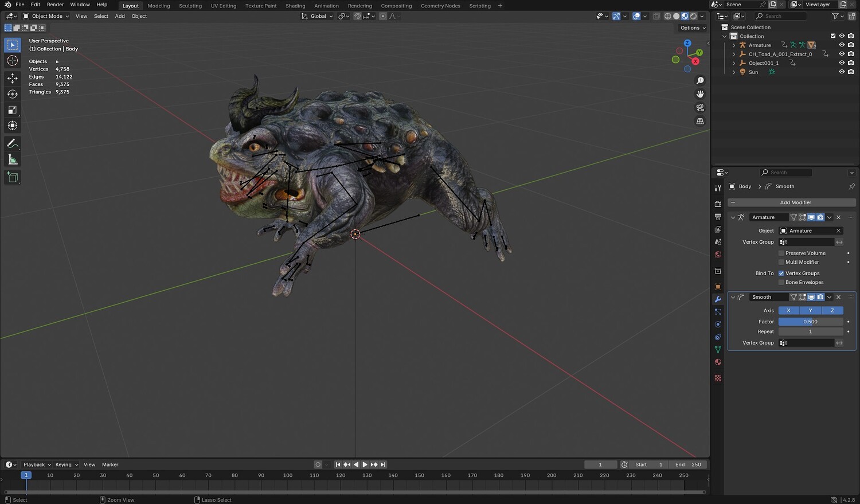Switch to the Sculpting workspace tab
The width and height of the screenshot is (860, 504).
click(x=190, y=6)
